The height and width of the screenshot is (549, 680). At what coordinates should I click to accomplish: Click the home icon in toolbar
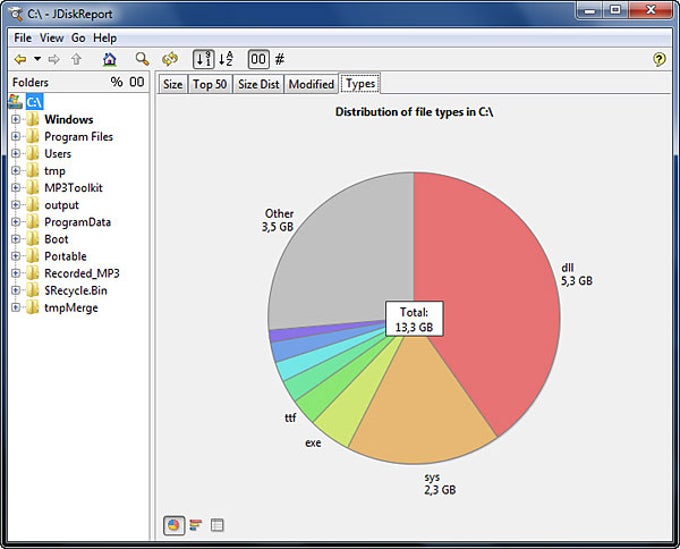click(x=110, y=59)
